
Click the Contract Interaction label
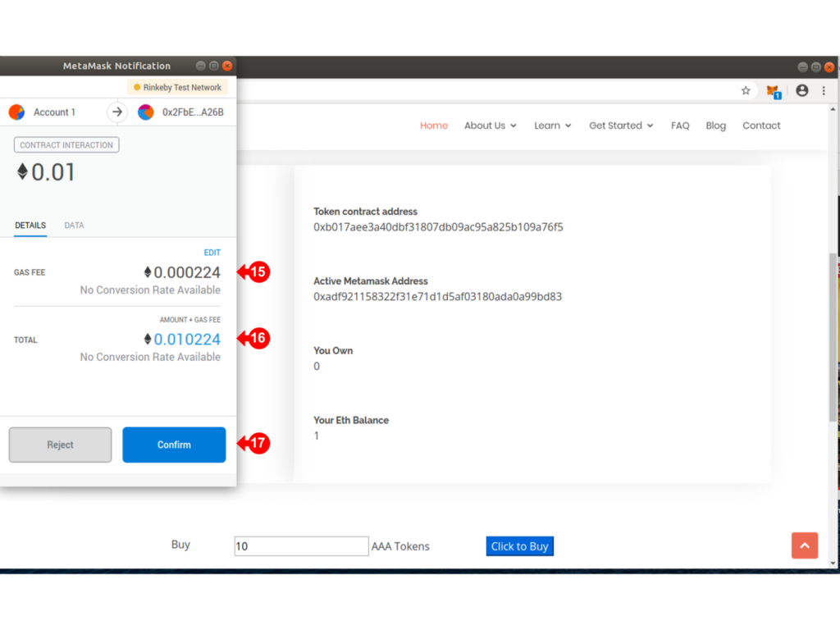coord(66,145)
